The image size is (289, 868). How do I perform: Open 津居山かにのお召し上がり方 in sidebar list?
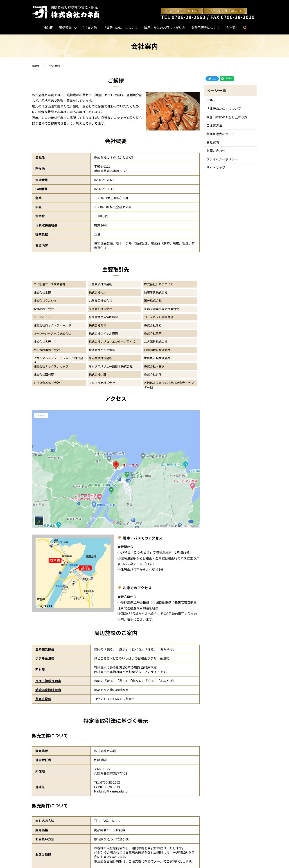pyautogui.click(x=230, y=117)
